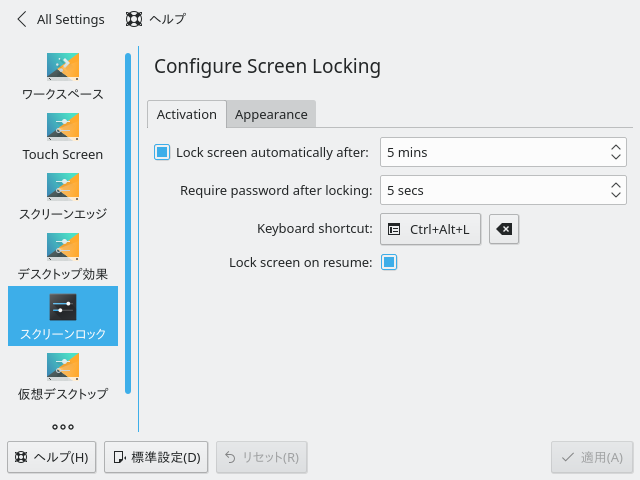Increase the 5 secs password delay with the up arrow
Screen dimensions: 640x480
(x=616, y=185)
